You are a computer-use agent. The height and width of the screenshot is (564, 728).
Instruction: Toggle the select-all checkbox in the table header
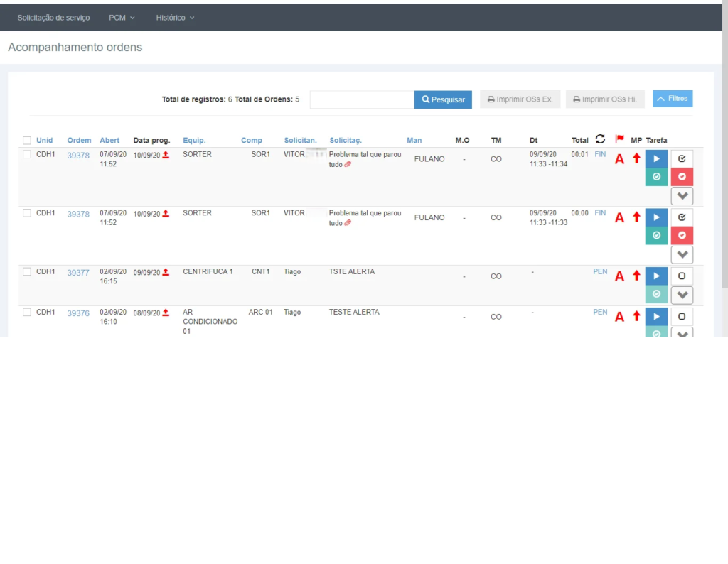click(27, 141)
